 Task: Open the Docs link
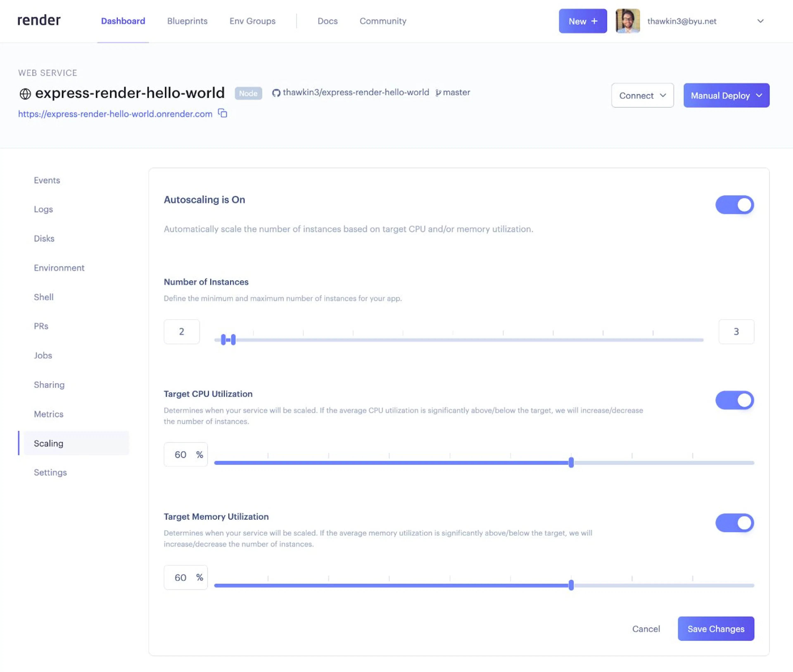coord(328,21)
